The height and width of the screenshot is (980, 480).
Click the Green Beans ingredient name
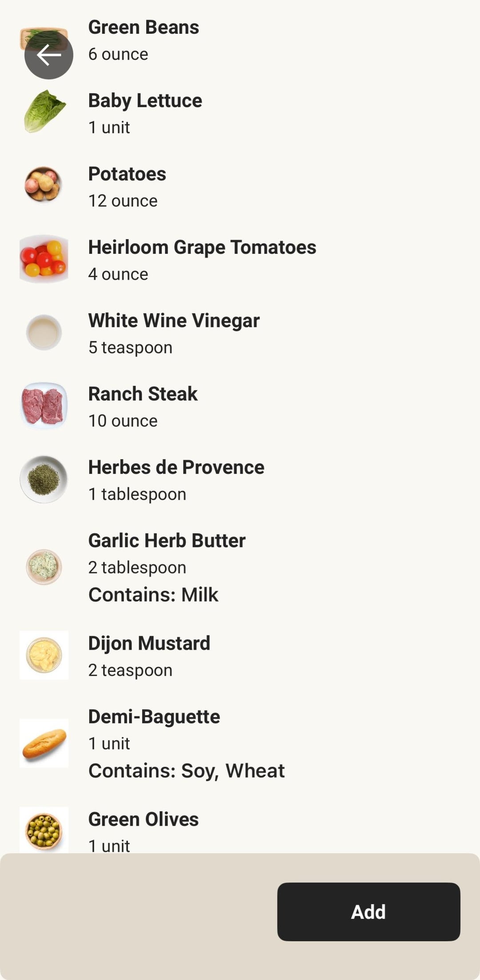pyautogui.click(x=144, y=28)
